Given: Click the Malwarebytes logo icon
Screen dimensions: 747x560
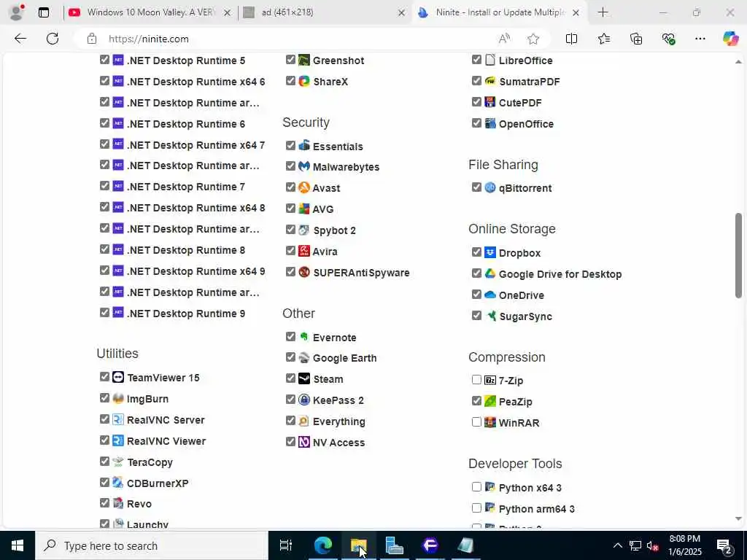Looking at the screenshot, I should coord(304,166).
